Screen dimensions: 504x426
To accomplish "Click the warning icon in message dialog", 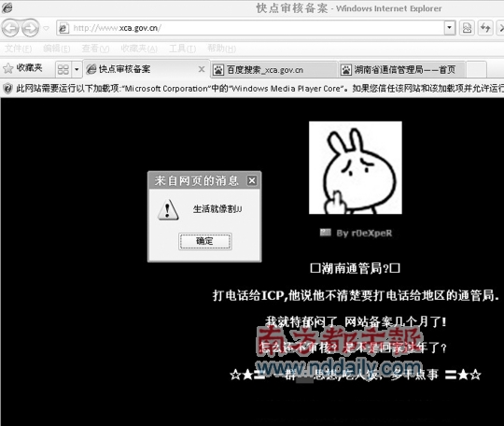I will [x=168, y=210].
